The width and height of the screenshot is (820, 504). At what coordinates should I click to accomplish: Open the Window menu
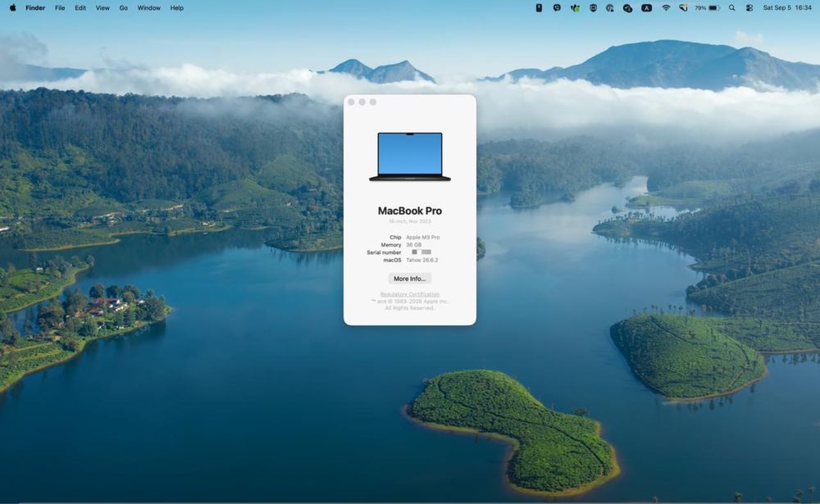pyautogui.click(x=149, y=8)
